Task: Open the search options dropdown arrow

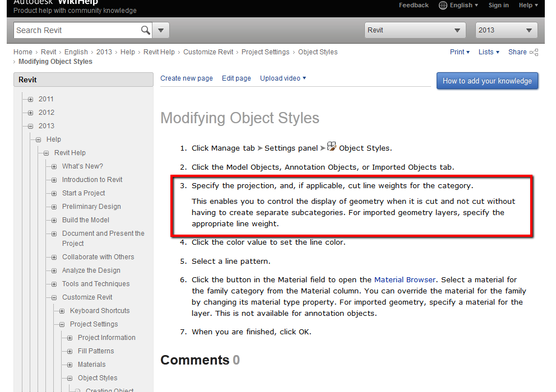Action: click(x=161, y=30)
